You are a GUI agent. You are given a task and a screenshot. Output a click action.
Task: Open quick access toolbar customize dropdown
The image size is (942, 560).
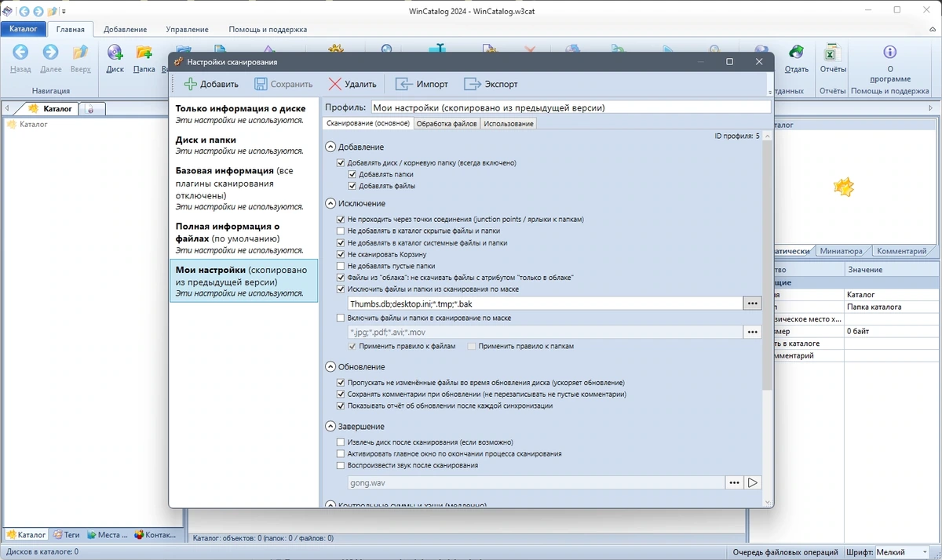pyautogui.click(x=64, y=12)
